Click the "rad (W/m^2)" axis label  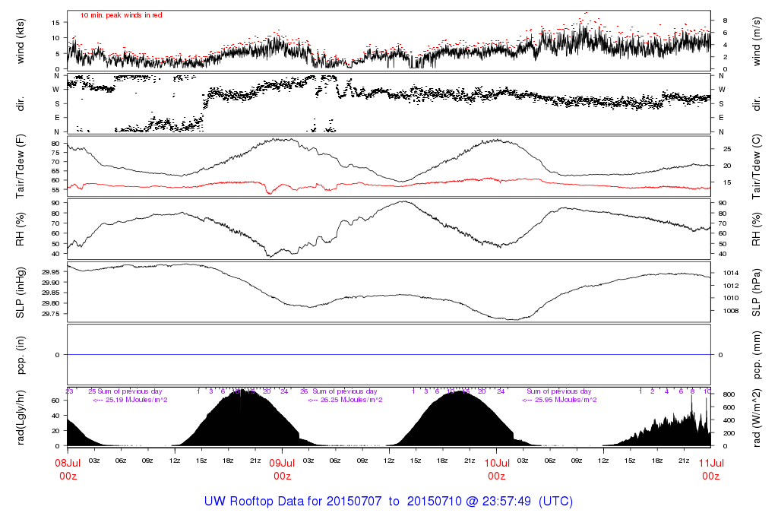756,418
